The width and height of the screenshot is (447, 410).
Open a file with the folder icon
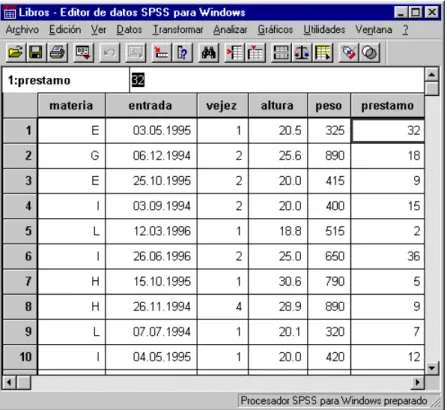pyautogui.click(x=15, y=53)
